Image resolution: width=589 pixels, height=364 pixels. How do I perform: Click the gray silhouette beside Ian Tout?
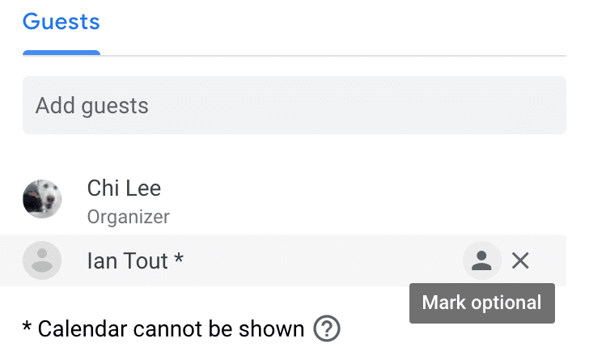[42, 260]
